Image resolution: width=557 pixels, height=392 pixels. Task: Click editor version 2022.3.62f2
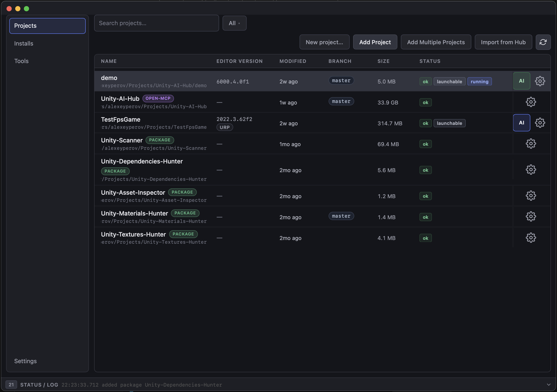pos(234,119)
